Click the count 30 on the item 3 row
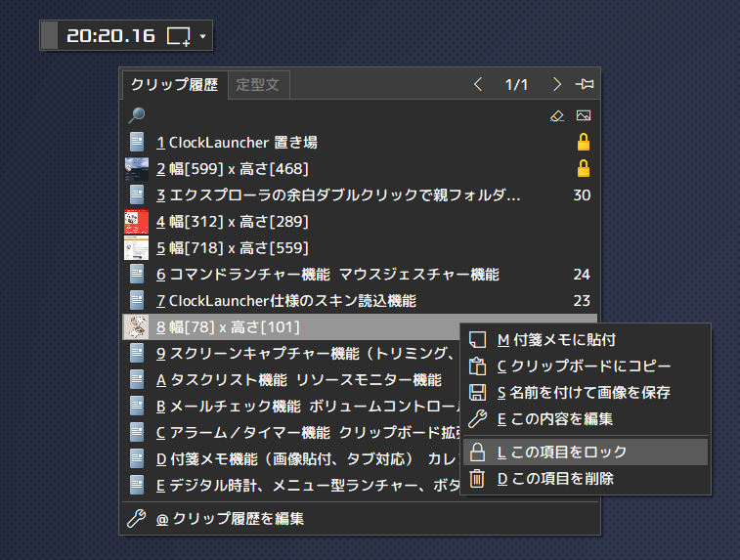Image resolution: width=740 pixels, height=560 pixels. (582, 194)
